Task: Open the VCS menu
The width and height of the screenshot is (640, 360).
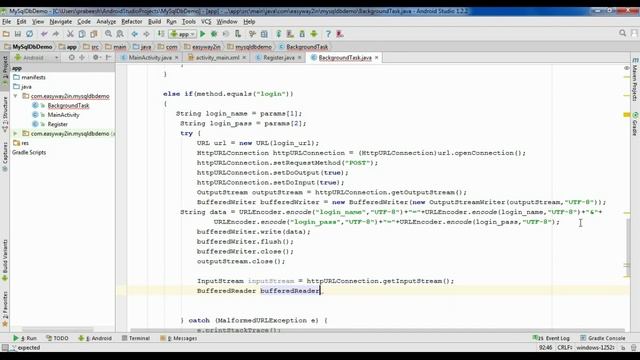Action: (206, 22)
